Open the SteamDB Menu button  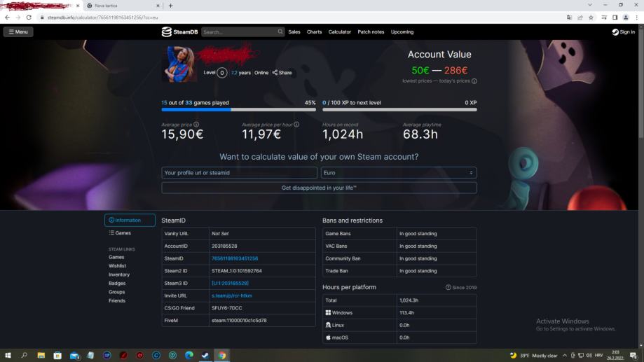(18, 32)
